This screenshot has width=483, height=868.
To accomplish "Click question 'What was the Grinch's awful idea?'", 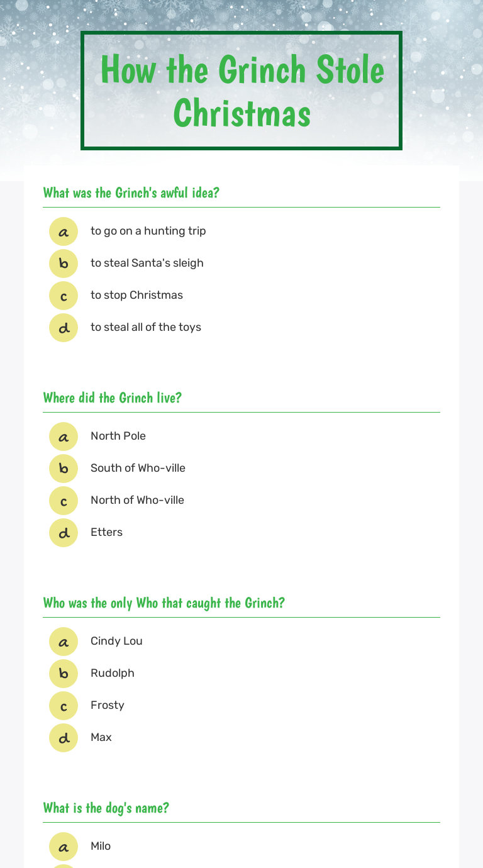I will pyautogui.click(x=131, y=192).
